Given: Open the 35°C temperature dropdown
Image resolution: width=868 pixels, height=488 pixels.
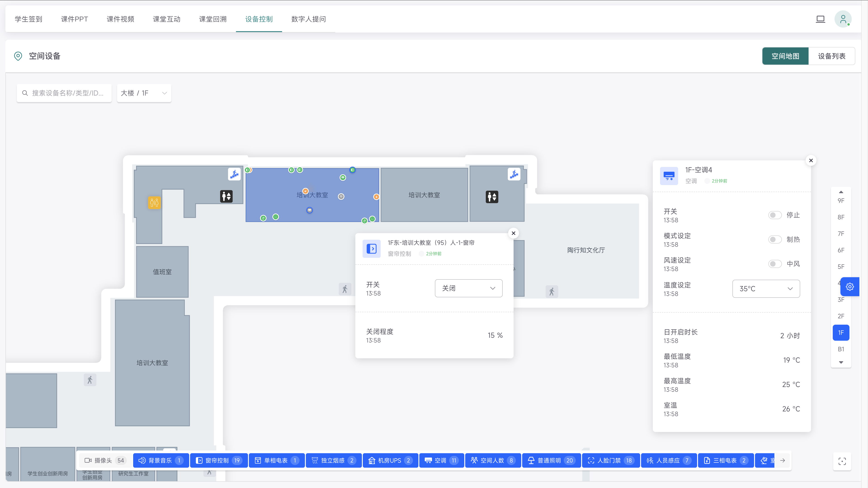Looking at the screenshot, I should click(766, 289).
